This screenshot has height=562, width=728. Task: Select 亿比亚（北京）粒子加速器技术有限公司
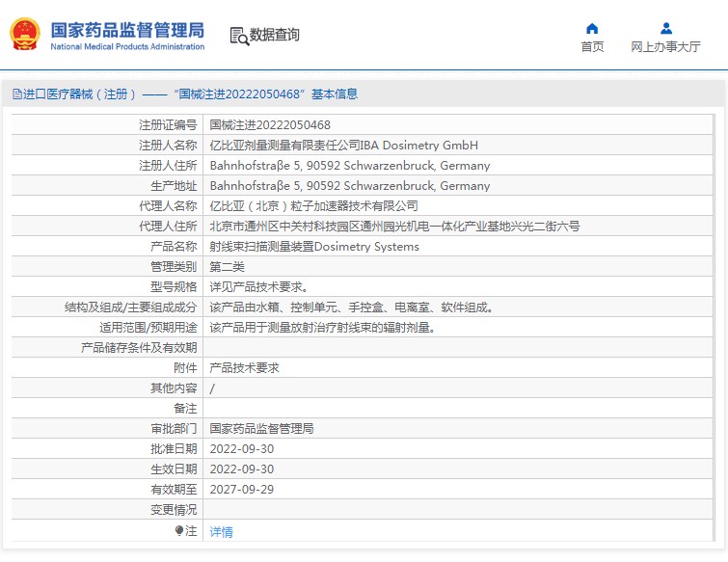point(313,206)
